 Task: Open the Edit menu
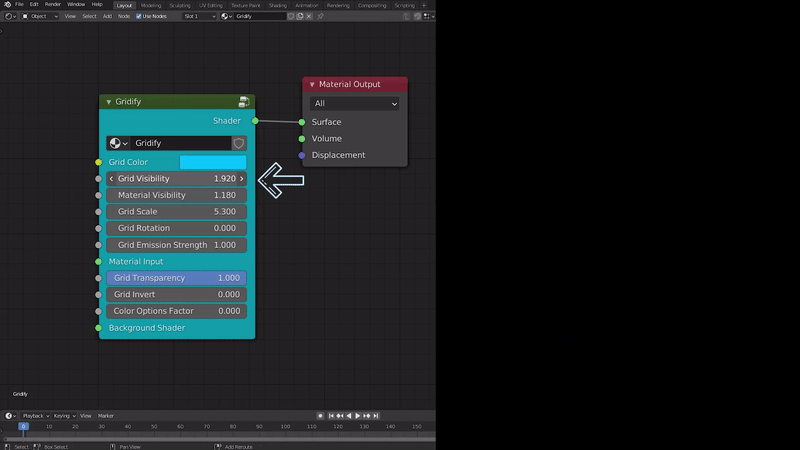coord(34,5)
